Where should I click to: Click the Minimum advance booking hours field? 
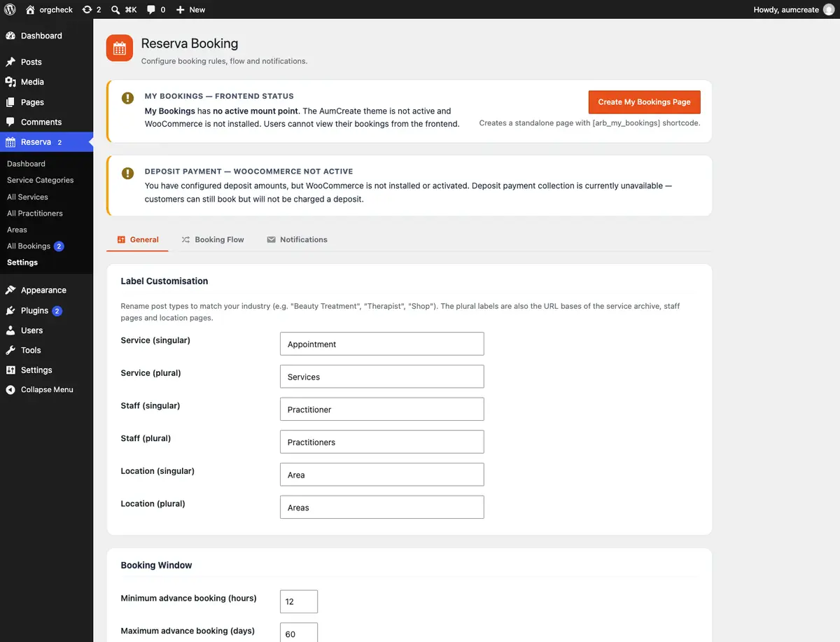(299, 601)
